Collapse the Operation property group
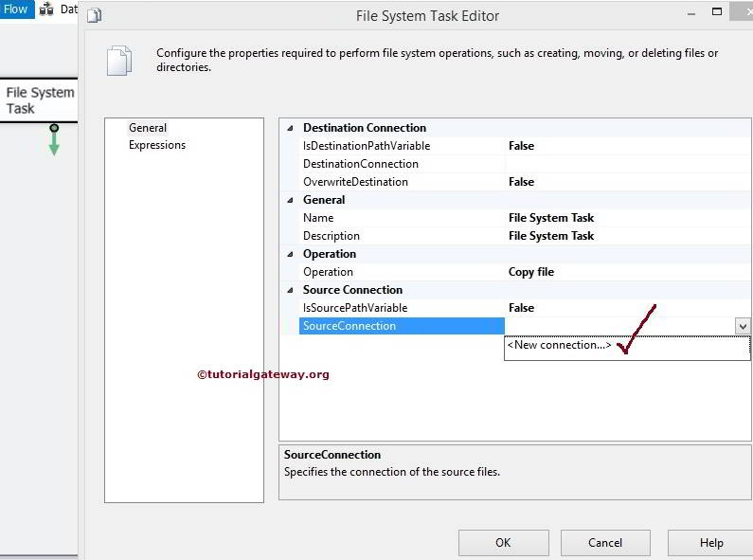Image resolution: width=753 pixels, height=560 pixels. [290, 254]
